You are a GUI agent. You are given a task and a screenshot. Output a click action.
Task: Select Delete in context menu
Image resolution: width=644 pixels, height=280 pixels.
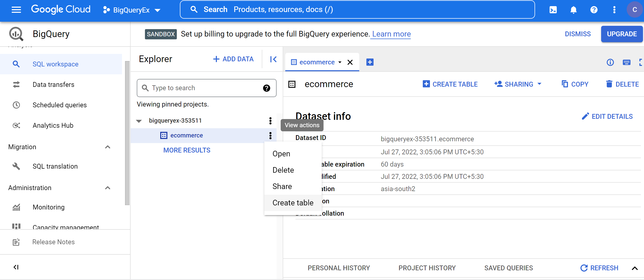pos(293,170)
